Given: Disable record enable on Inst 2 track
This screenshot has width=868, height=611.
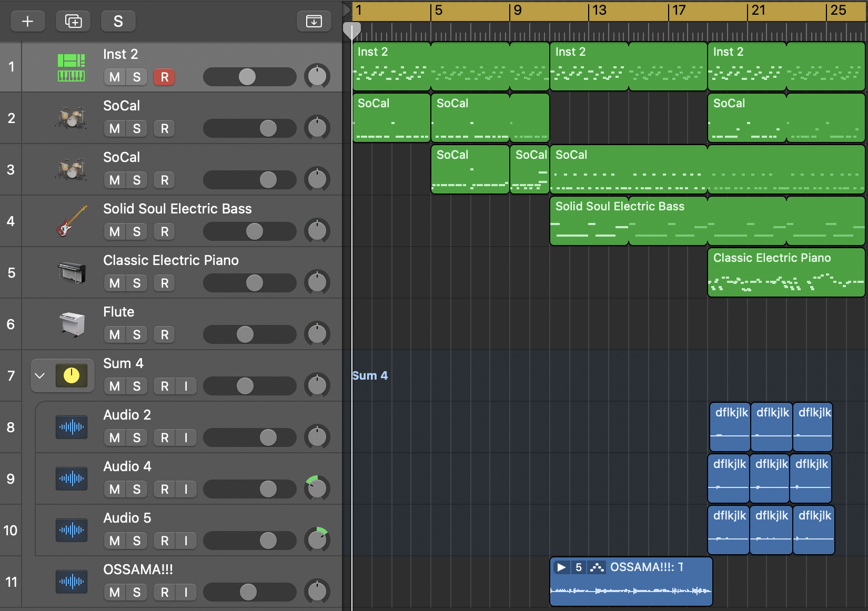Looking at the screenshot, I should pyautogui.click(x=164, y=77).
